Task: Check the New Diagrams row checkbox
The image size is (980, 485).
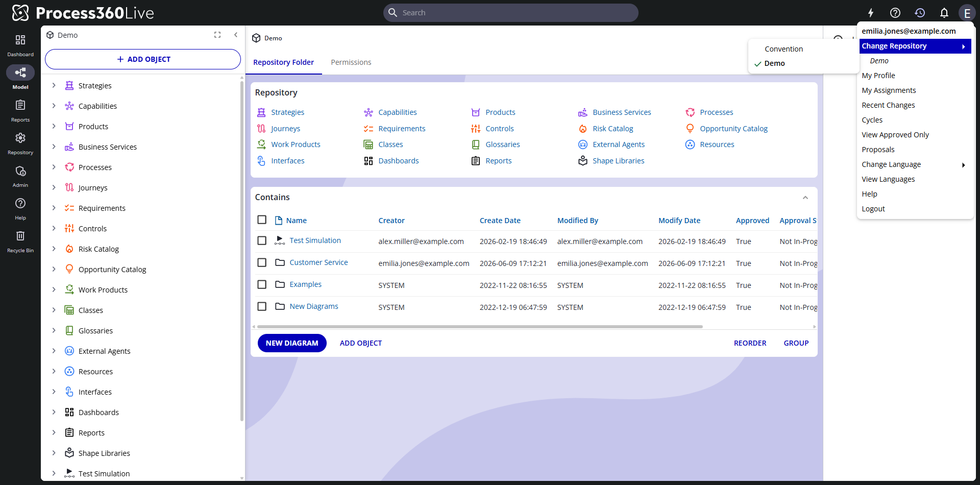Action: [262, 306]
